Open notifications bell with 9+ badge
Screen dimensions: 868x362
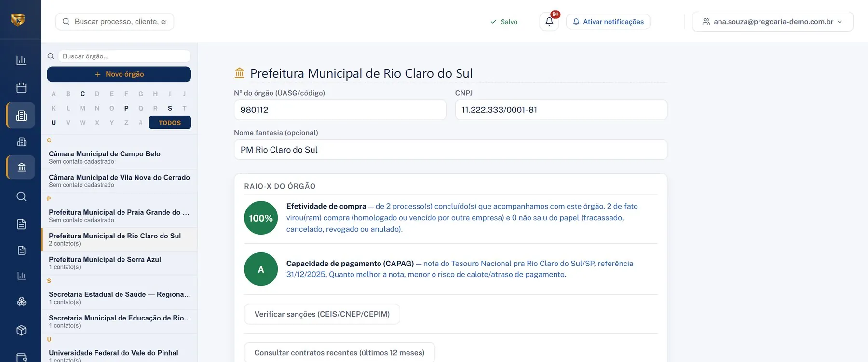(549, 22)
